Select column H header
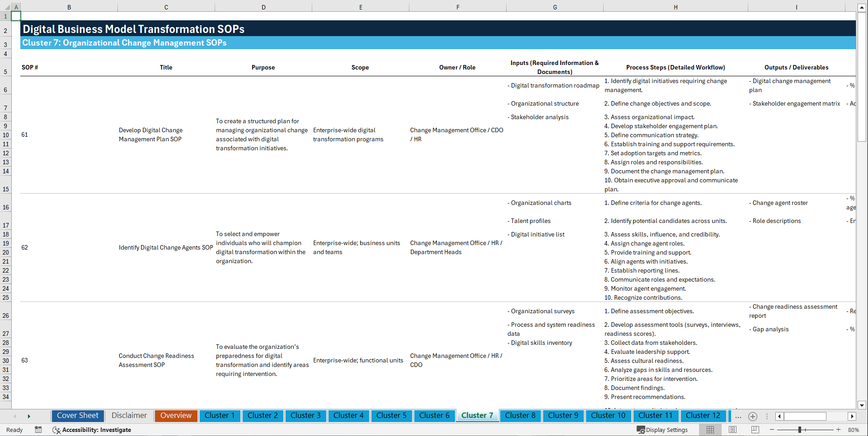This screenshot has height=436, width=868. [675, 7]
